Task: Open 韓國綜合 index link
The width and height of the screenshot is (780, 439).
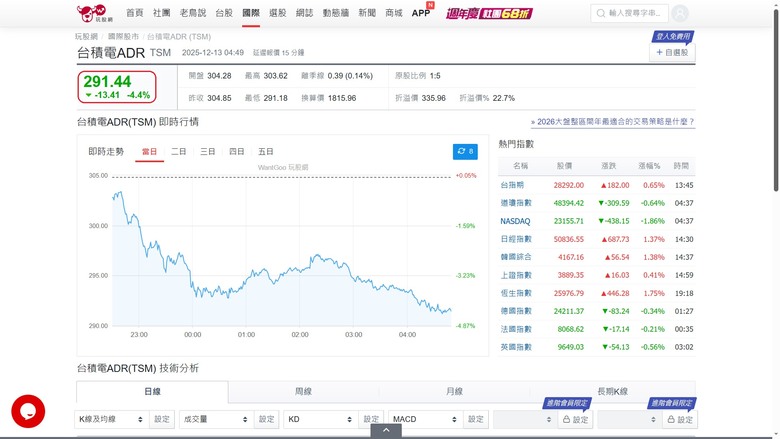Action: pos(516,257)
